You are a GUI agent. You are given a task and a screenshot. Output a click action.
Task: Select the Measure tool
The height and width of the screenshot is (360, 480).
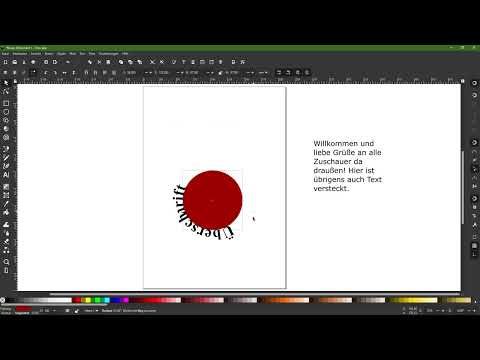[x=6, y=270]
